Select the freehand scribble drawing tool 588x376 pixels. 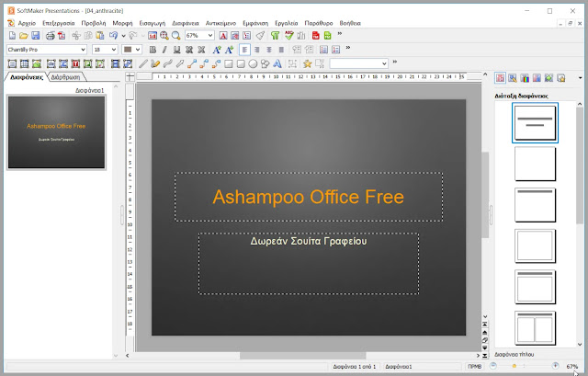155,63
